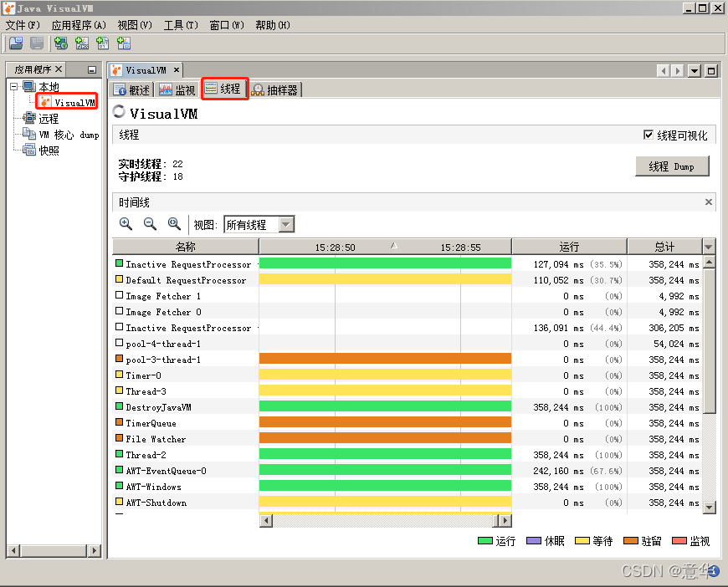Maximize the VisualVM document window icon
Screen dimensions: 728x587
click(711, 70)
